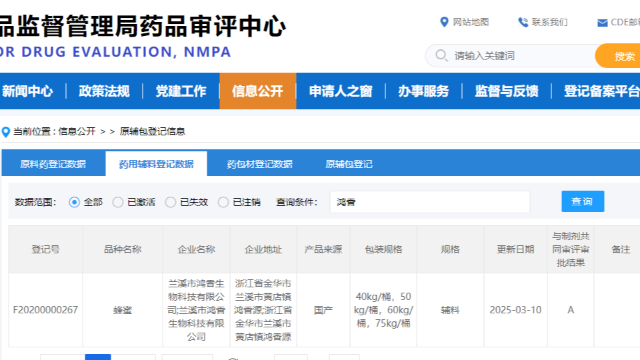Click the 登记号 column header
Image resolution: width=640 pixels, height=360 pixels.
46,249
